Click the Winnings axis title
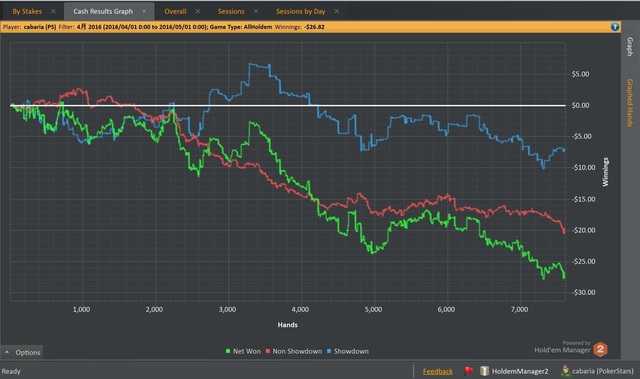640x379 pixels. 606,172
